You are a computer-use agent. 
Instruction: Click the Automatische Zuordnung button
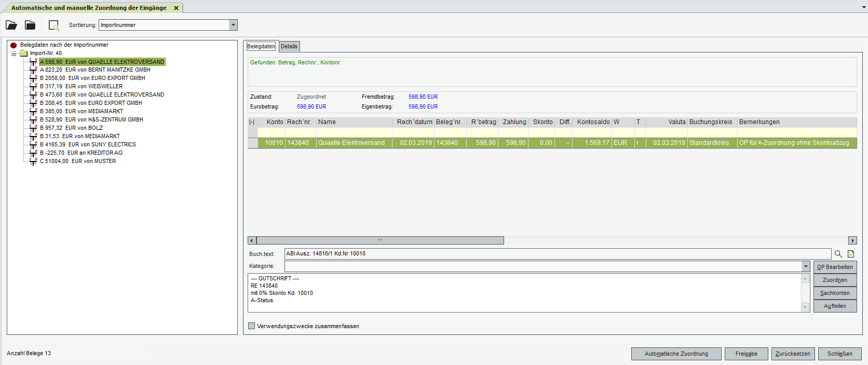pos(676,354)
